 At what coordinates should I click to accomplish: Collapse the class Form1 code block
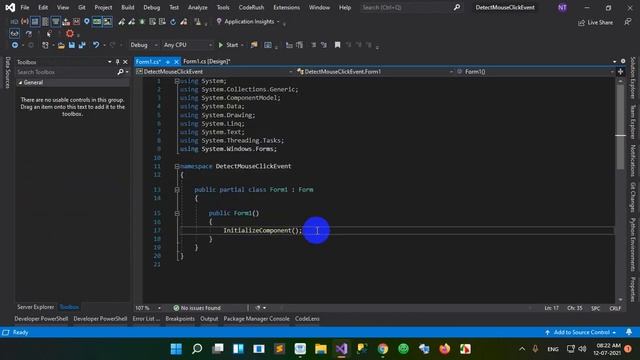pyautogui.click(x=177, y=189)
